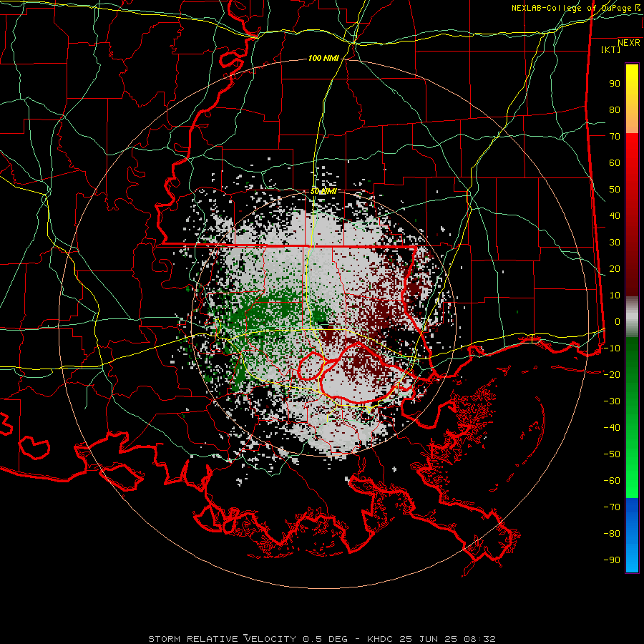Click the blue bottom segment of color bar
The width and height of the screenshot is (644, 644).
point(632,535)
